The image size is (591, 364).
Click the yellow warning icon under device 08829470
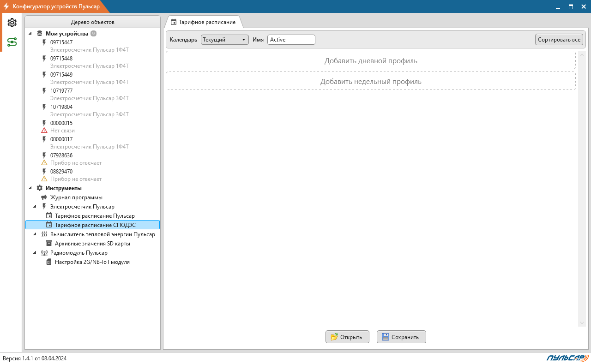point(44,179)
